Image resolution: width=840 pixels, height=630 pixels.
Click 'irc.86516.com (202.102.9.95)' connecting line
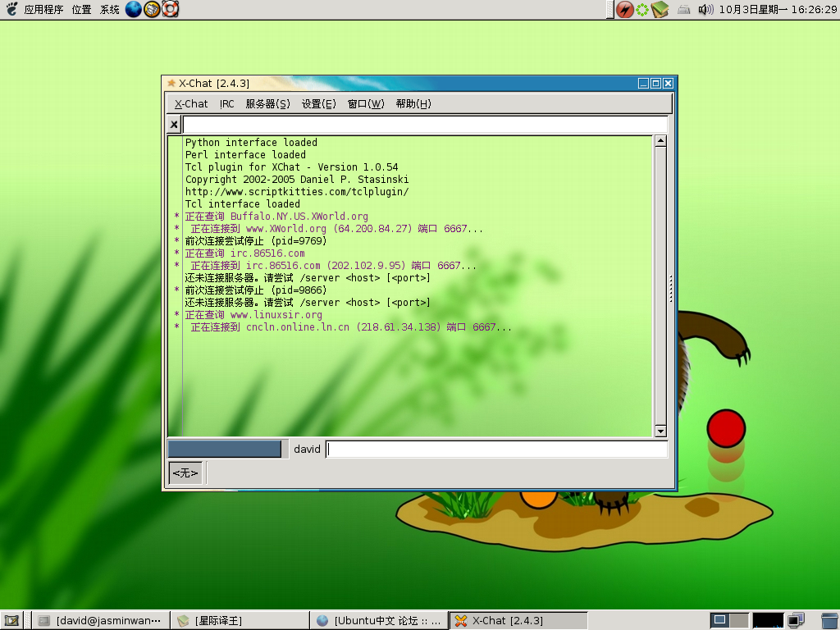pos(333,266)
